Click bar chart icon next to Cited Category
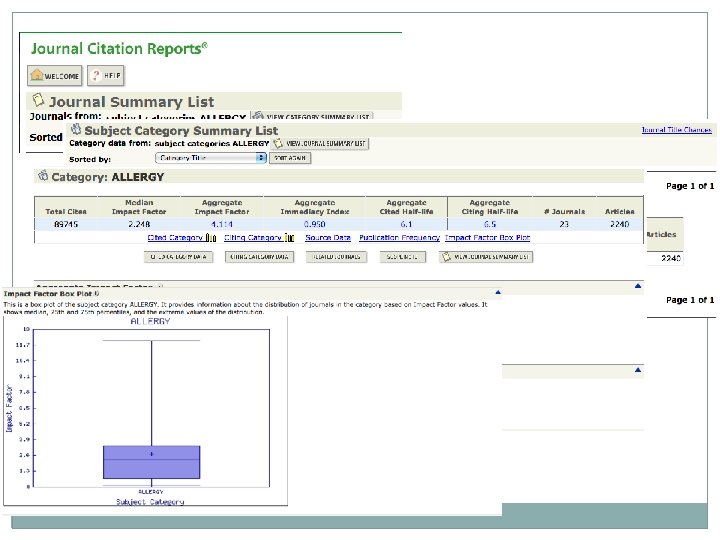Viewport: 720px width, 540px height. tap(211, 237)
